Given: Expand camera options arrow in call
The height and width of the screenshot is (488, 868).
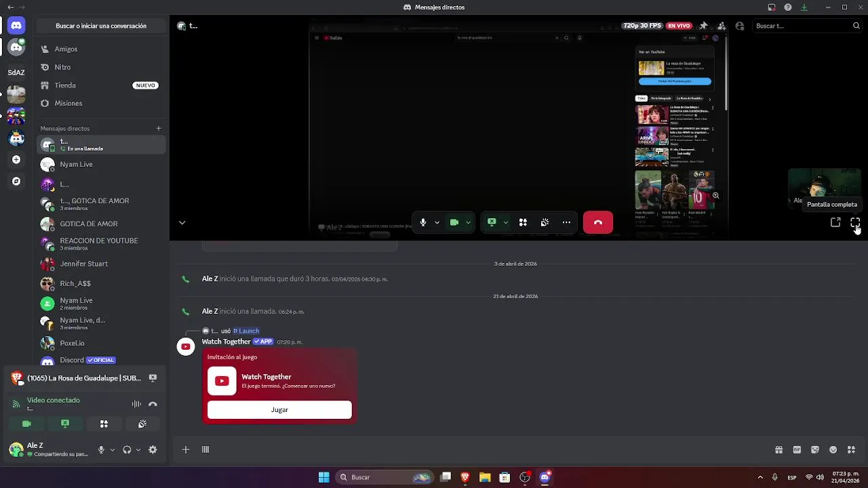Looking at the screenshot, I should 468,222.
